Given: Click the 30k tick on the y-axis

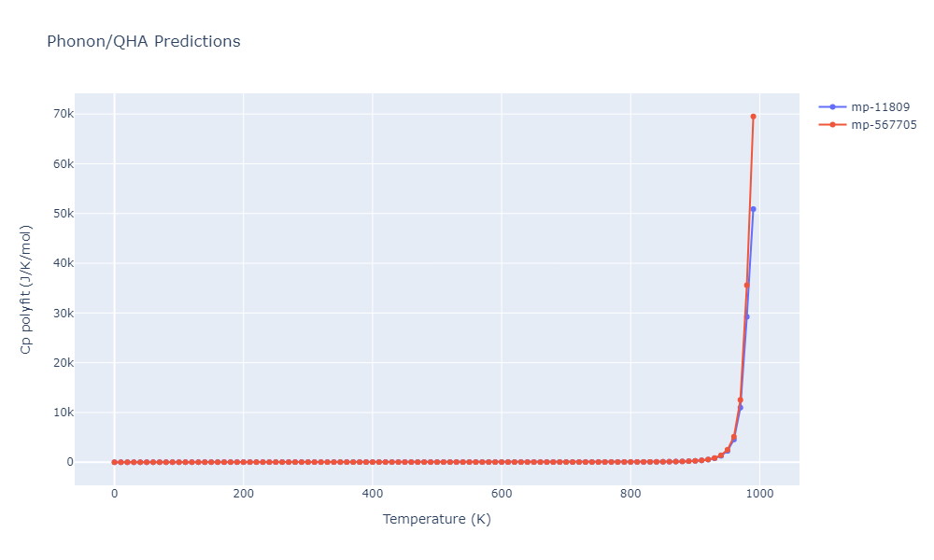Looking at the screenshot, I should [x=64, y=313].
